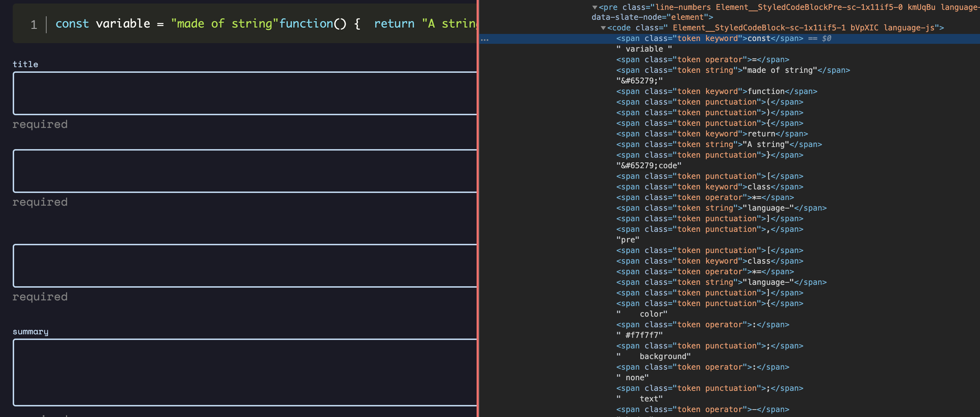Select the "pre" text node

(x=628, y=240)
